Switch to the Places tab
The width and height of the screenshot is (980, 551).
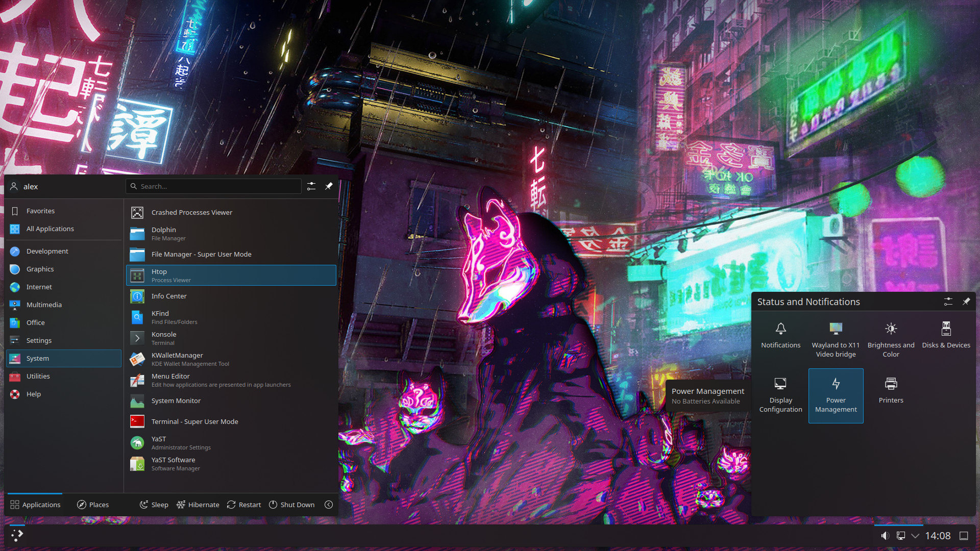pos(93,505)
